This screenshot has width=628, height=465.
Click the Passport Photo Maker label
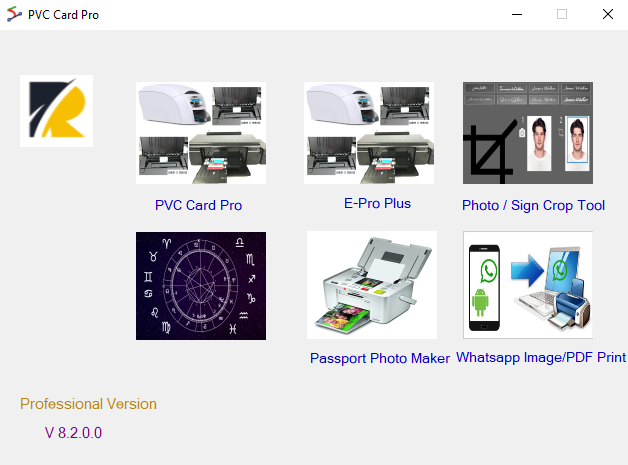pos(380,358)
